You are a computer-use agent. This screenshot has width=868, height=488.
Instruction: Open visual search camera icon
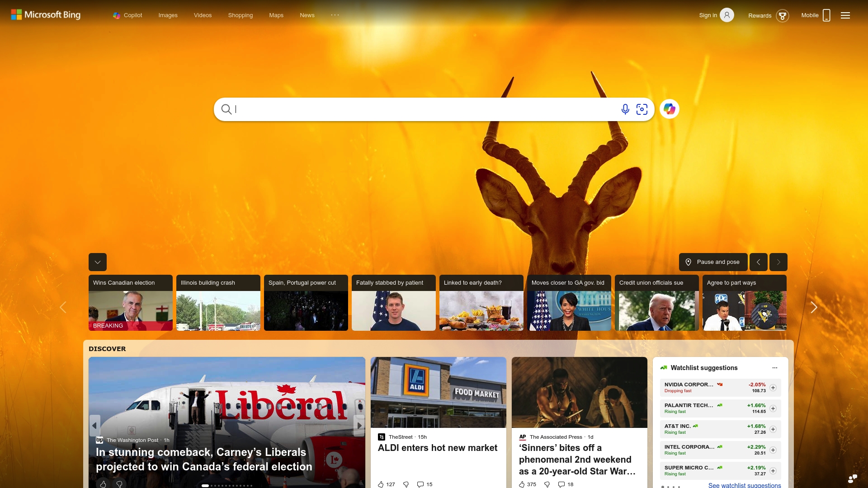tap(642, 109)
